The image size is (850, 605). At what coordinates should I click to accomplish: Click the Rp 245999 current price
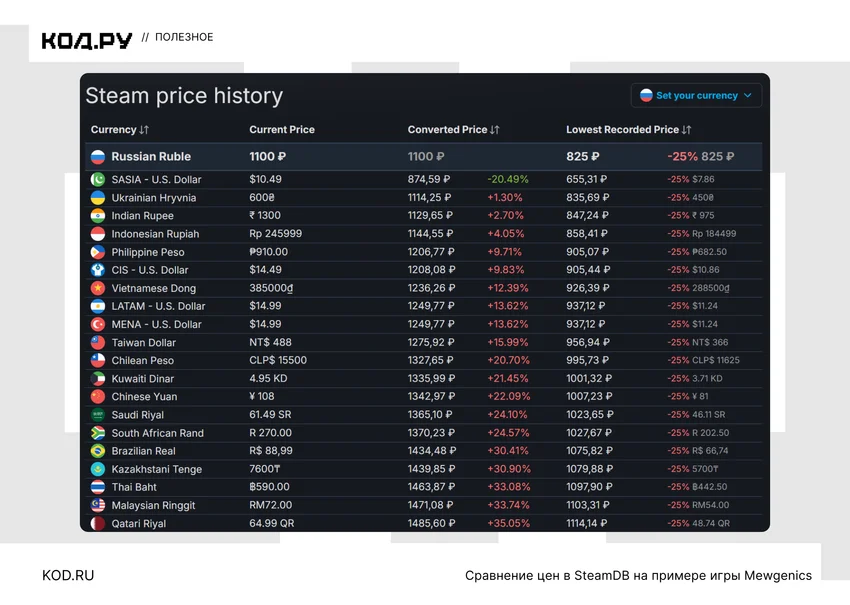tap(276, 234)
